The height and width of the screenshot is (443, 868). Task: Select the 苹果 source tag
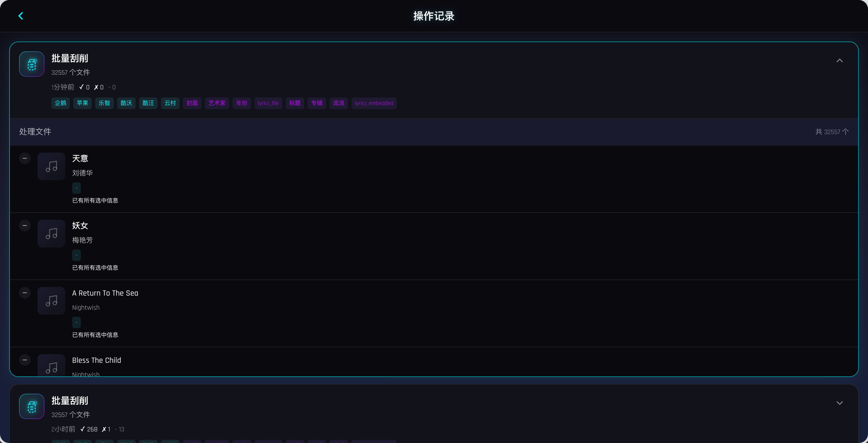[83, 103]
